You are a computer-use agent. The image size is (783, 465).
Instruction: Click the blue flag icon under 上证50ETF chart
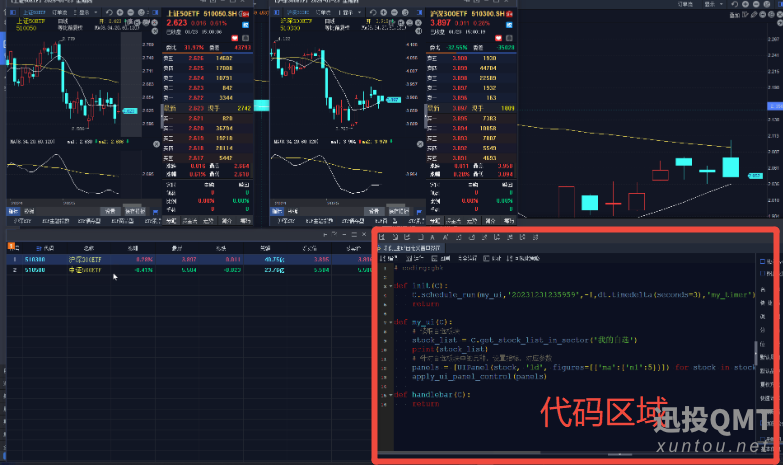coord(155,212)
